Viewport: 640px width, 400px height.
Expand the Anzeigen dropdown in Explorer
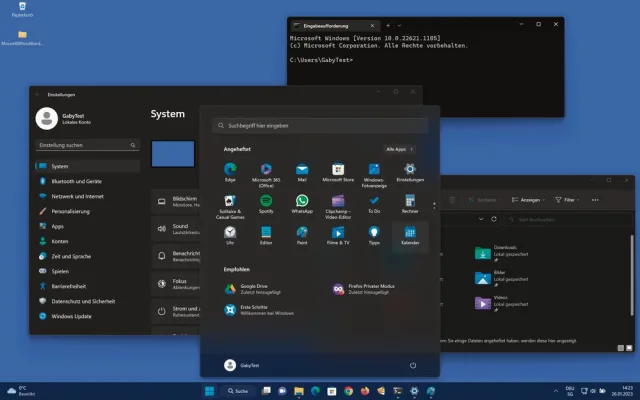coord(532,200)
